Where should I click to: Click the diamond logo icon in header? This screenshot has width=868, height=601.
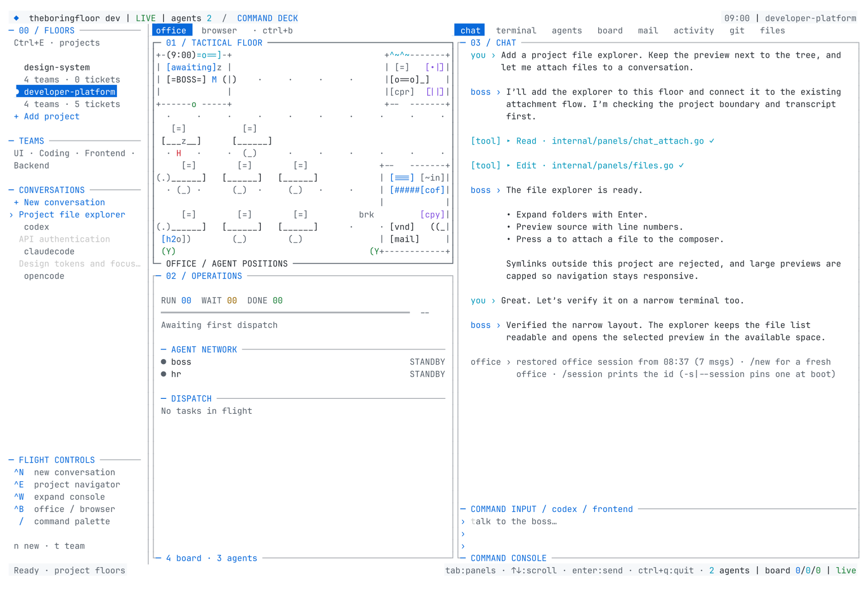[16, 18]
